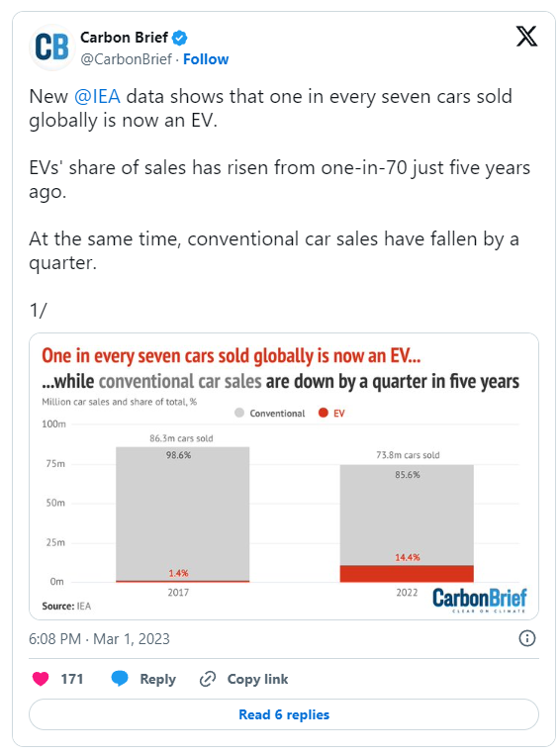Click the red EV legend dot
The image size is (560, 753).
pyautogui.click(x=324, y=413)
